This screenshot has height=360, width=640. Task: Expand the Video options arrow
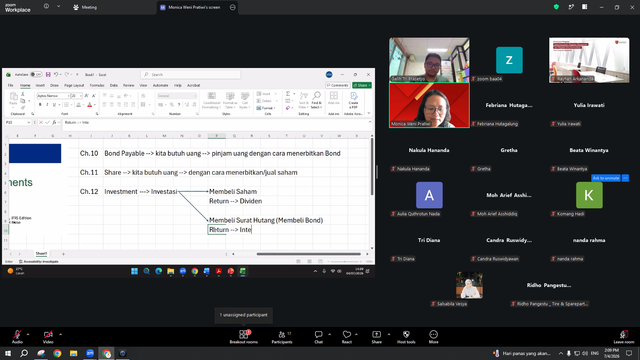pos(60,334)
